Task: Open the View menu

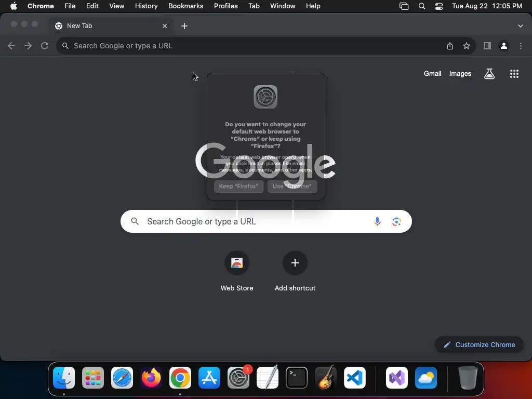Action: click(x=116, y=6)
